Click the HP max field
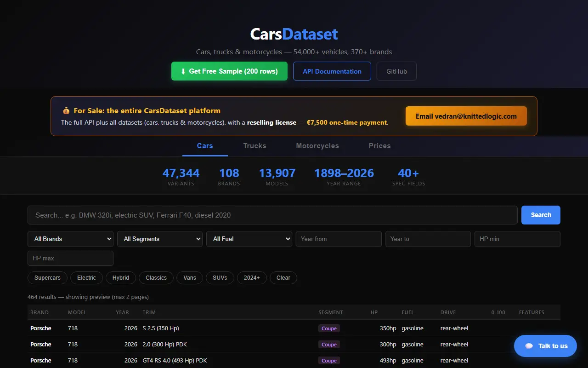Viewport: 588px width, 368px height. [x=70, y=258]
